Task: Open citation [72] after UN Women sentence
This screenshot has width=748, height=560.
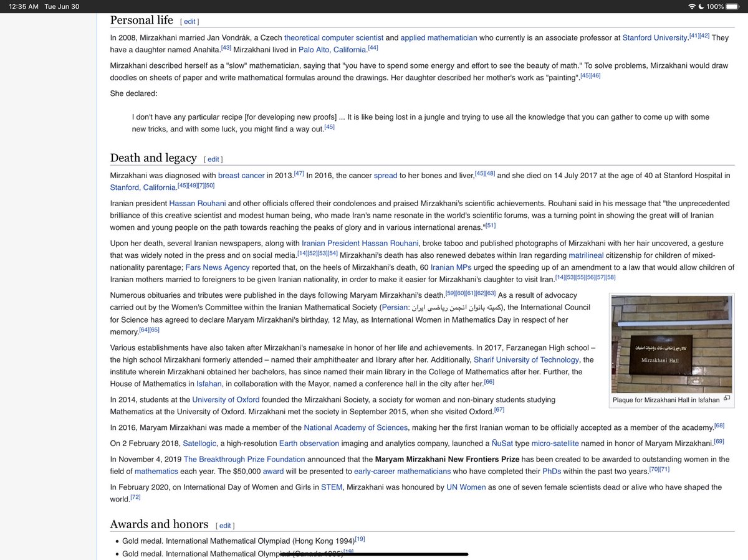Action: pos(135,498)
